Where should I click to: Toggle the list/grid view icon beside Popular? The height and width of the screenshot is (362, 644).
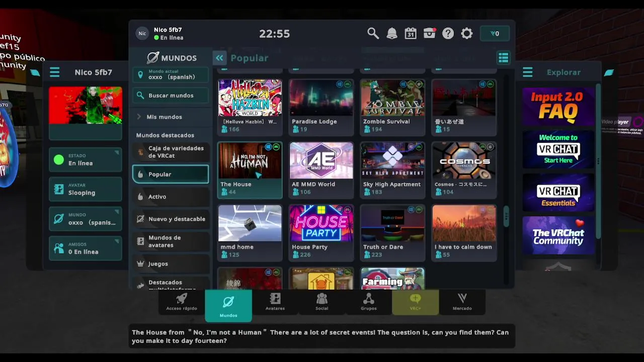pyautogui.click(x=503, y=58)
